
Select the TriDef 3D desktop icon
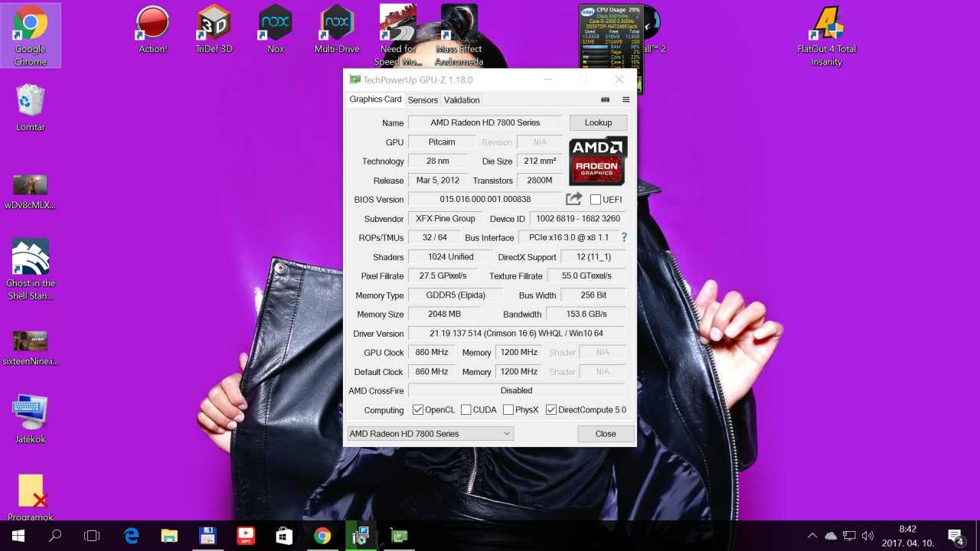pyautogui.click(x=214, y=31)
